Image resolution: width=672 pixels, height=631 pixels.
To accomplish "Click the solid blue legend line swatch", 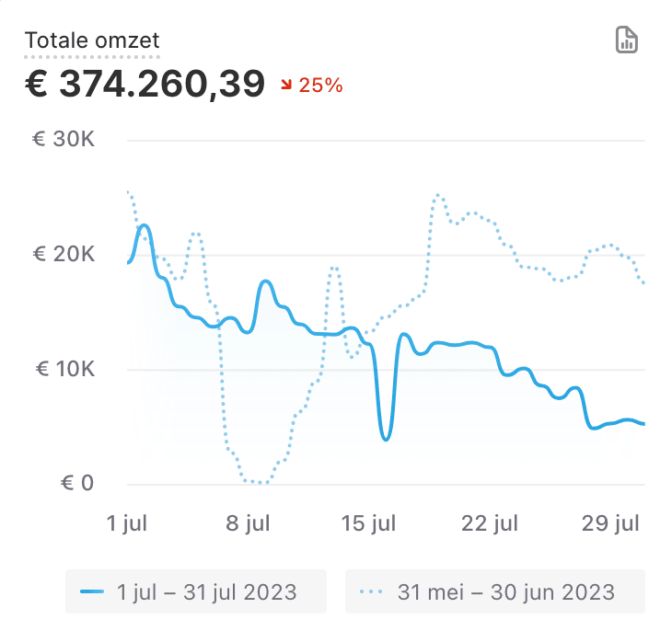I will coord(92,591).
